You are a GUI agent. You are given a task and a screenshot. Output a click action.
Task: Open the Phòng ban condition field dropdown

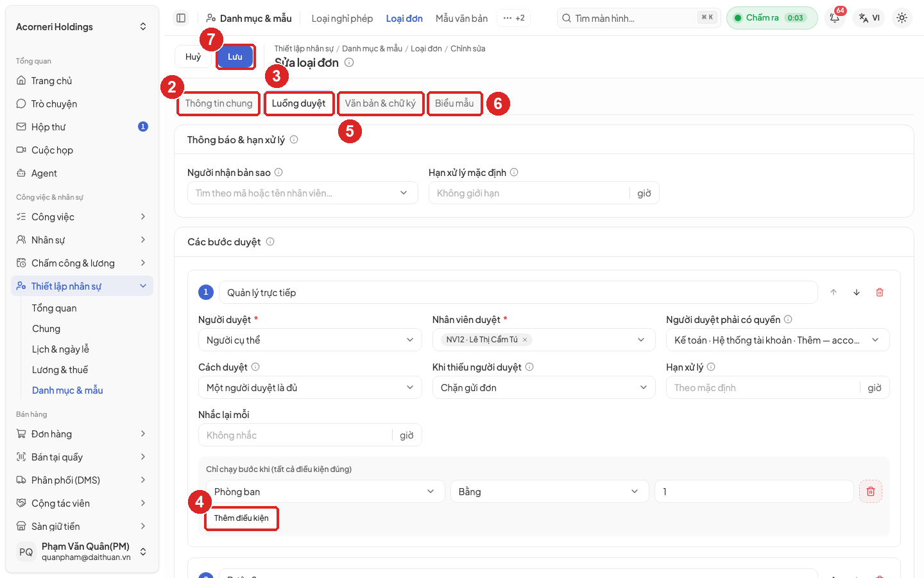pos(325,491)
